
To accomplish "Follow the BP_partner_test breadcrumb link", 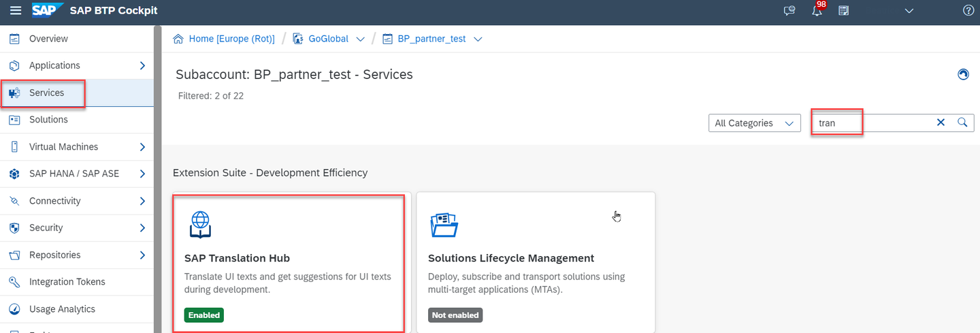I will [x=431, y=39].
